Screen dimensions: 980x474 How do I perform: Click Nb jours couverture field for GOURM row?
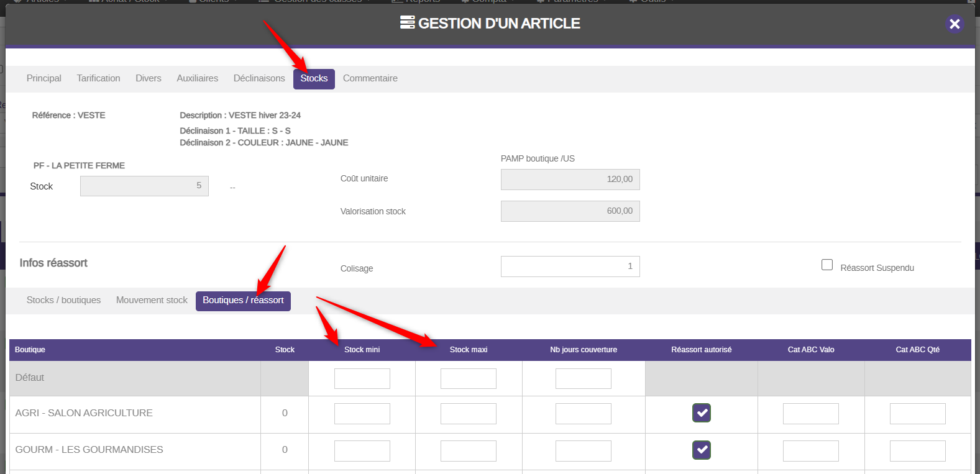click(x=583, y=451)
